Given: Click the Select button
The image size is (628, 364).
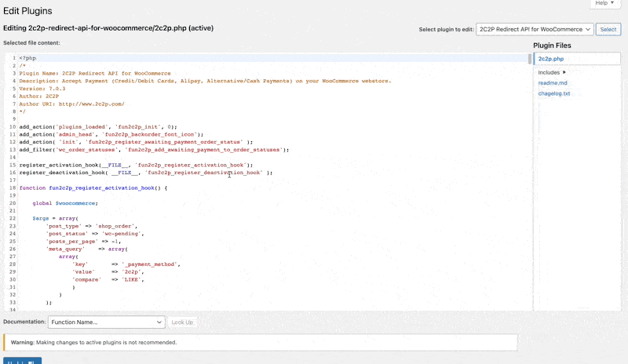Looking at the screenshot, I should pyautogui.click(x=608, y=29).
